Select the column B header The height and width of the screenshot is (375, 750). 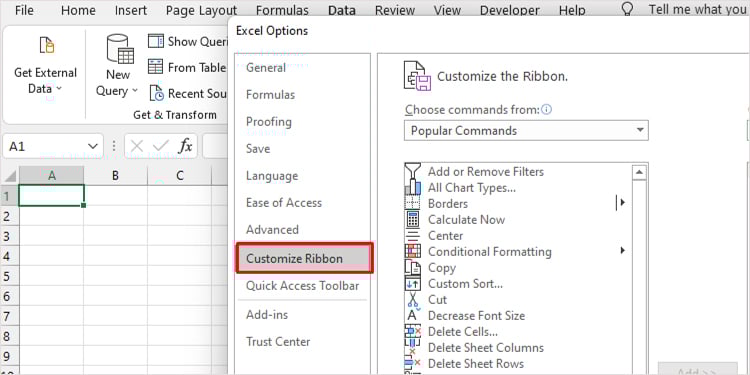point(115,176)
